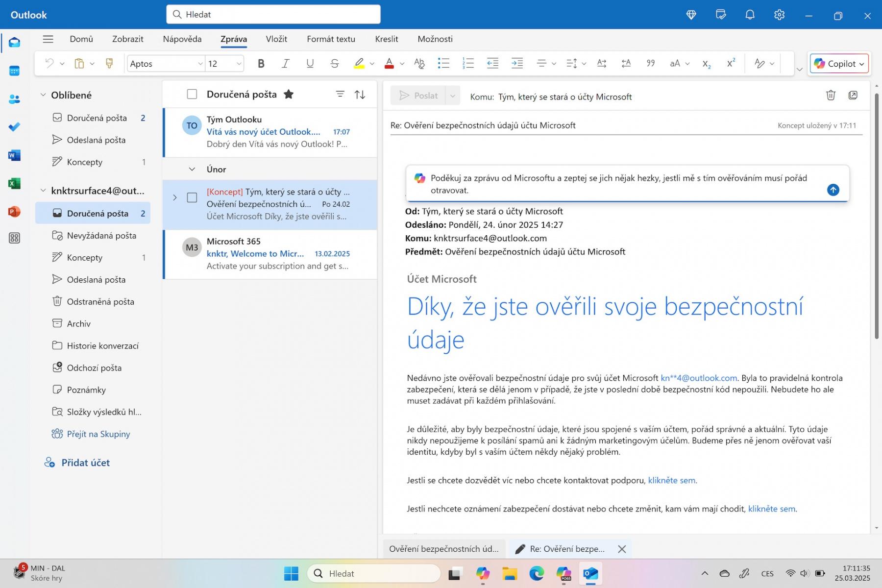Screen dimensions: 882x588
Task: Click the Poslat send button
Action: (x=418, y=96)
